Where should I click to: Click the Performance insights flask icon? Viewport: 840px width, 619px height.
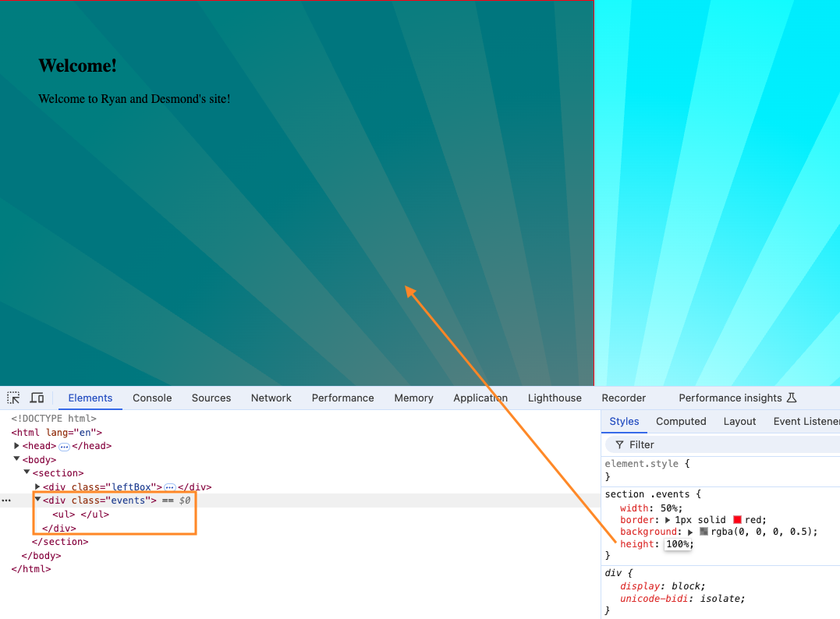(792, 398)
